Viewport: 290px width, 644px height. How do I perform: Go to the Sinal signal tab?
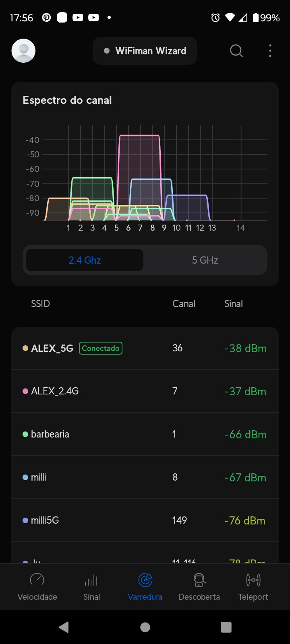tap(91, 586)
